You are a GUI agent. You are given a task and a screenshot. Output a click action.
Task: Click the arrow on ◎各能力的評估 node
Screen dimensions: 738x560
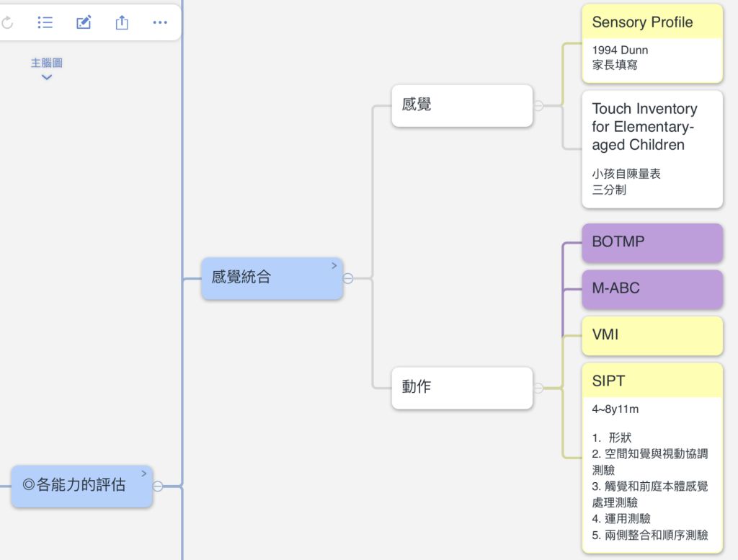pyautogui.click(x=143, y=474)
